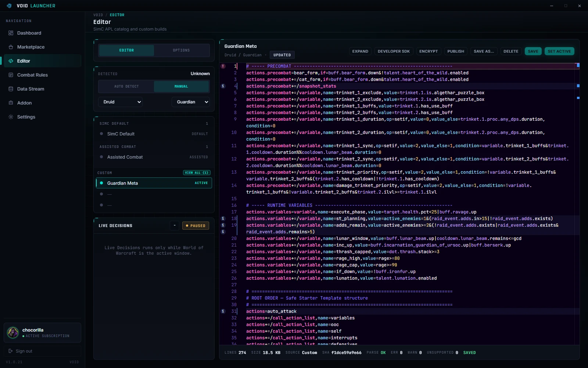The width and height of the screenshot is (588, 368).
Task: Click the Unknown detected value
Action: (200, 74)
